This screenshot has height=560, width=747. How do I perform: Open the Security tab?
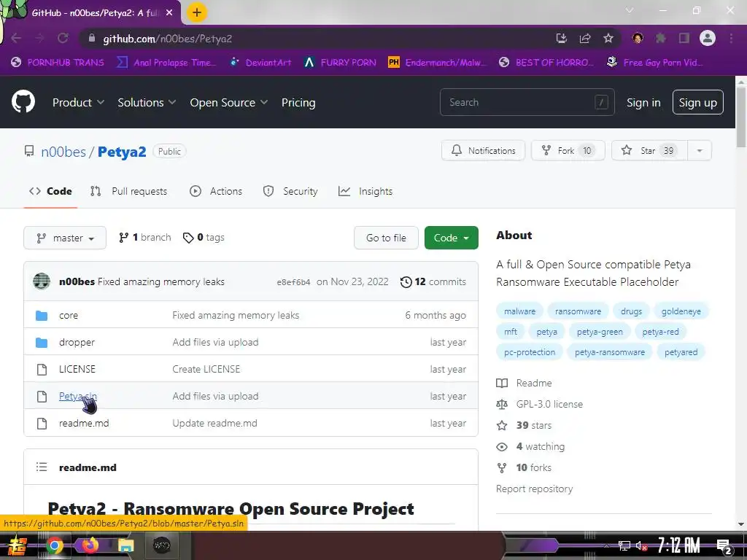(x=290, y=191)
